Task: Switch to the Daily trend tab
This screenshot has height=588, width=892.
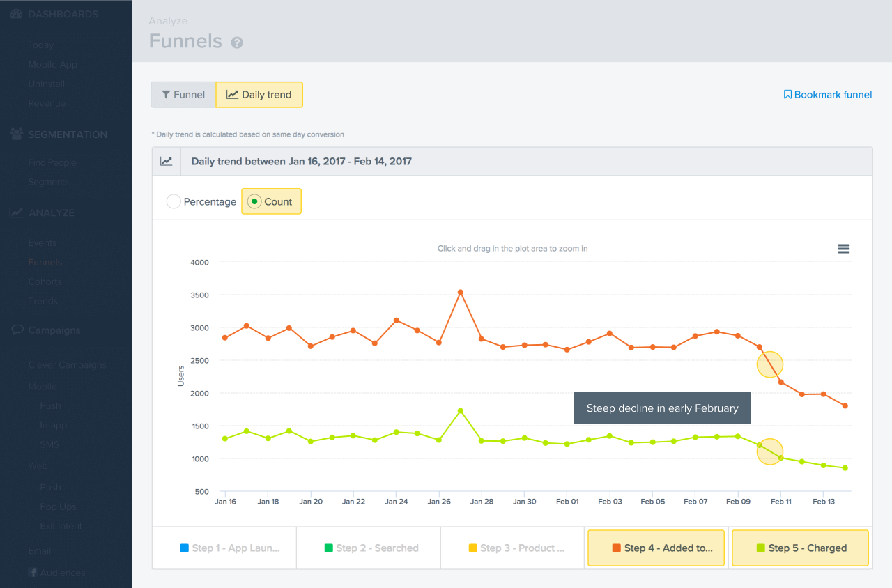Action: [x=259, y=94]
